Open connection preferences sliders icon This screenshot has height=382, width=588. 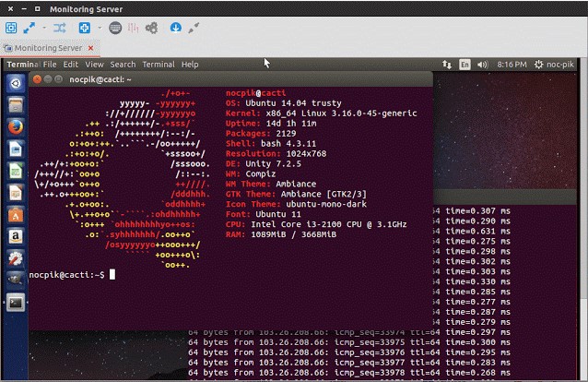(133, 28)
